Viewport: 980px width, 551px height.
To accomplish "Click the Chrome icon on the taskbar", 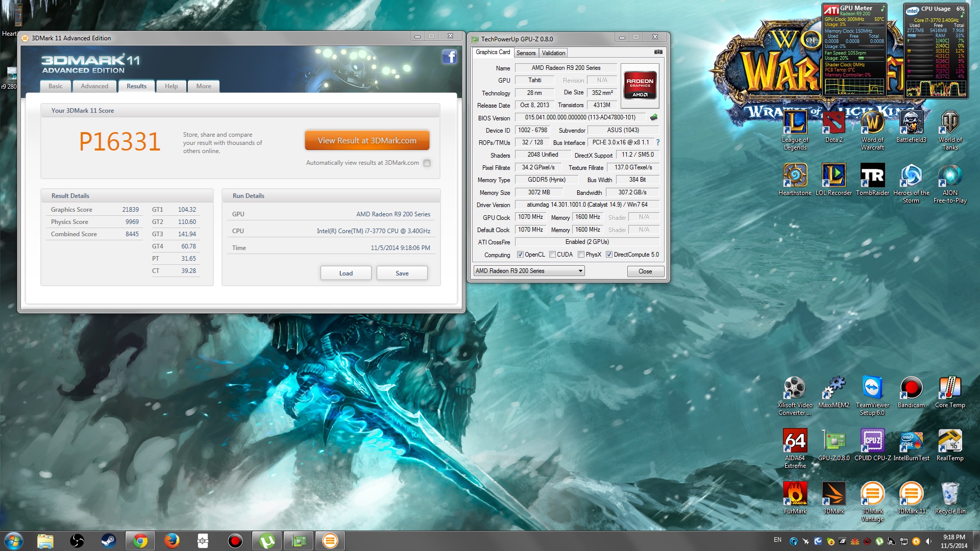I will click(140, 541).
